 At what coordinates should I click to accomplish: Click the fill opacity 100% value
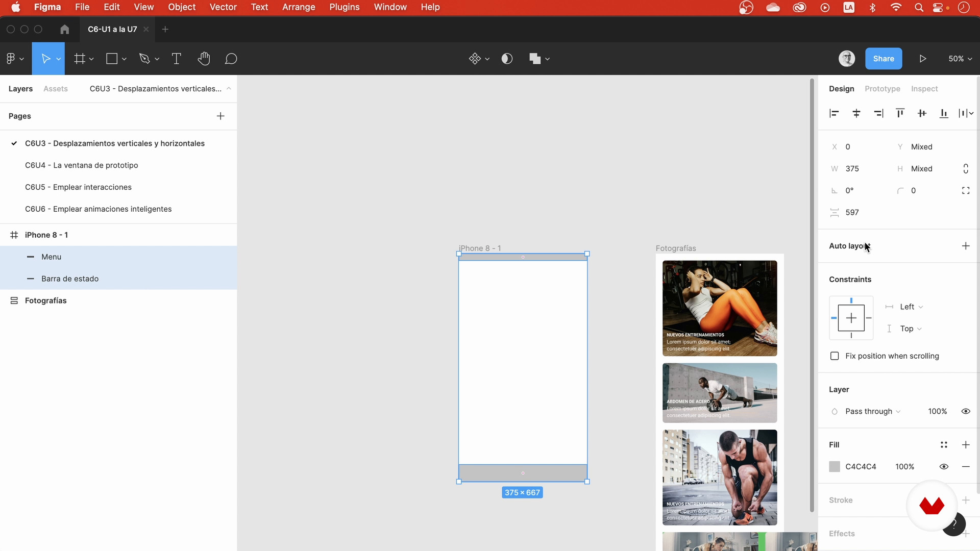click(904, 467)
